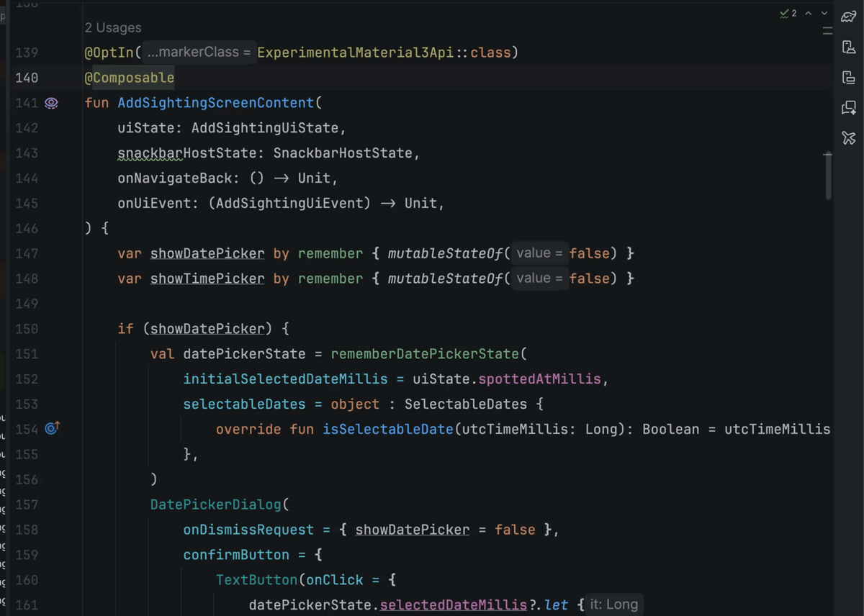
Task: Click showDatePicker variable declaration on line 147
Action: click(x=207, y=253)
